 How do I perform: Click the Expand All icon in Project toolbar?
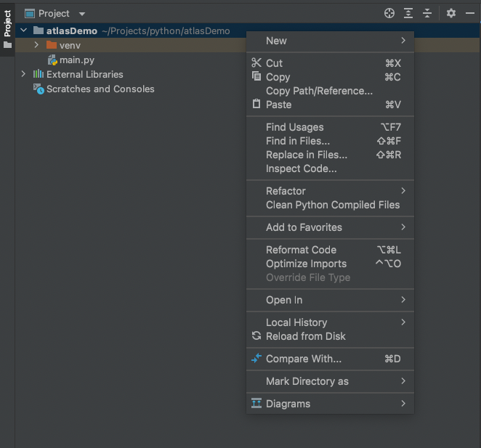(x=408, y=13)
